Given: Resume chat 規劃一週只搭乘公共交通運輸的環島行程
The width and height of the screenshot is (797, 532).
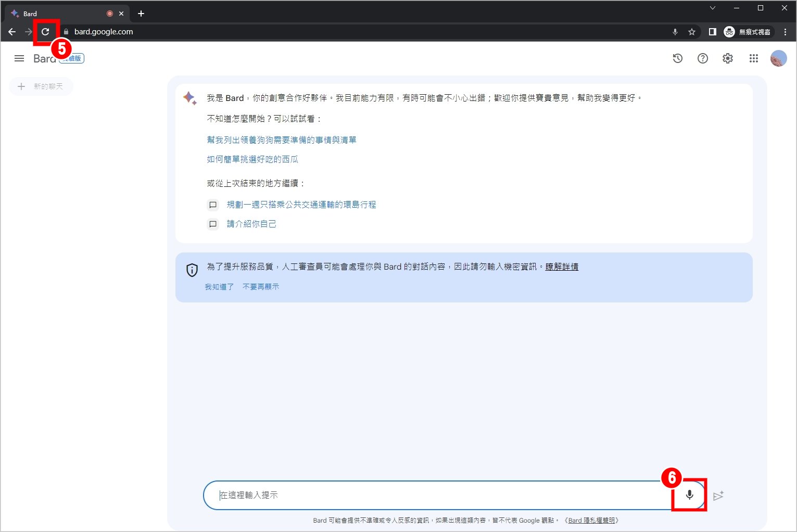Looking at the screenshot, I should click(301, 205).
